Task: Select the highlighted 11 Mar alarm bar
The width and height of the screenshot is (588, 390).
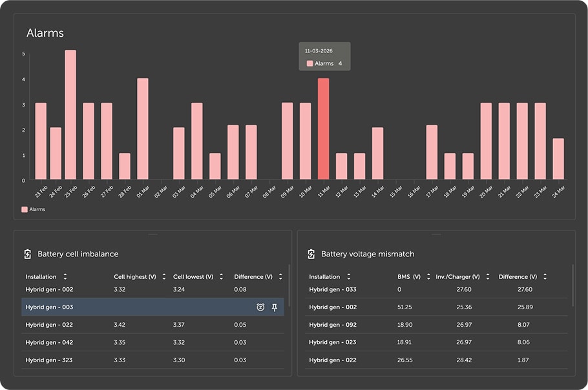Action: pos(324,129)
